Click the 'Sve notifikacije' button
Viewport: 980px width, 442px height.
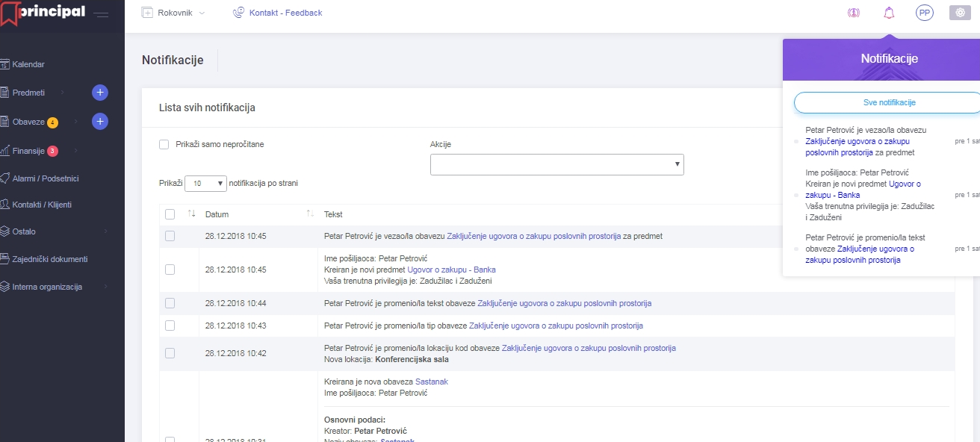tap(884, 102)
